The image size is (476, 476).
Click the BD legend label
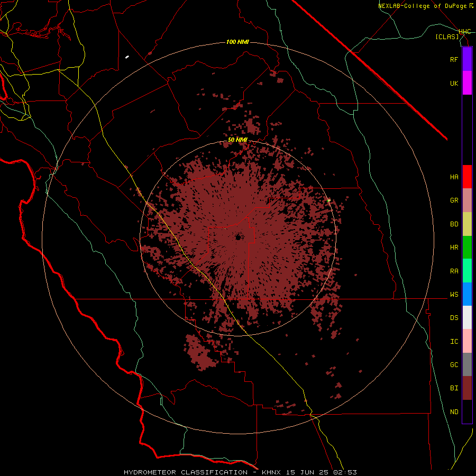click(x=454, y=224)
